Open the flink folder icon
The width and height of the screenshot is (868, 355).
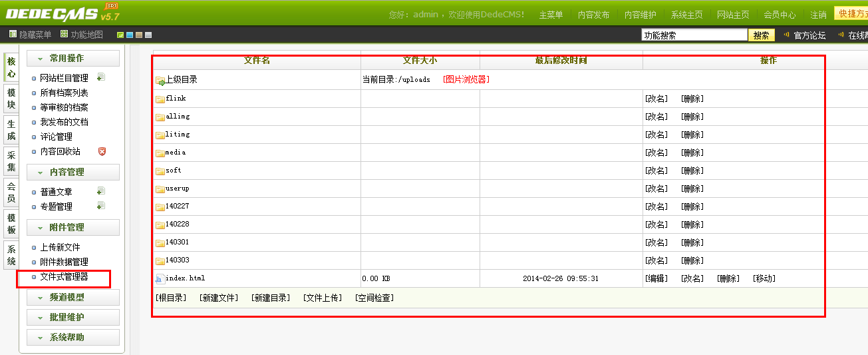160,99
